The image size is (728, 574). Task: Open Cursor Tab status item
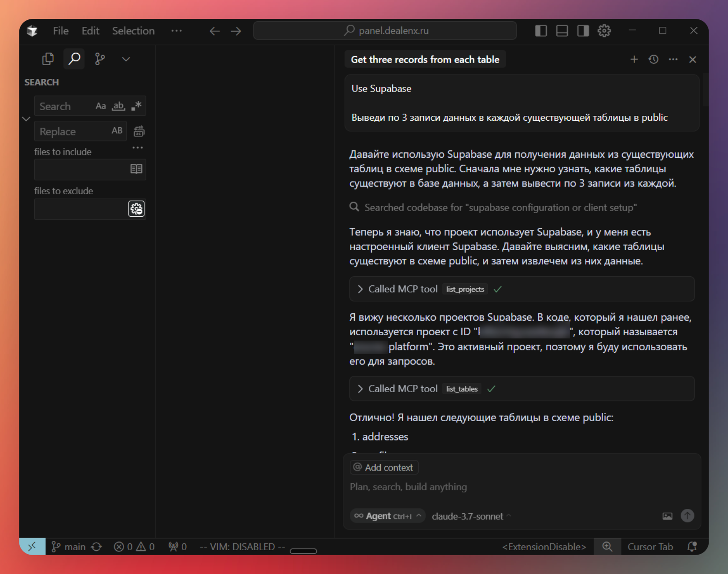pos(650,547)
